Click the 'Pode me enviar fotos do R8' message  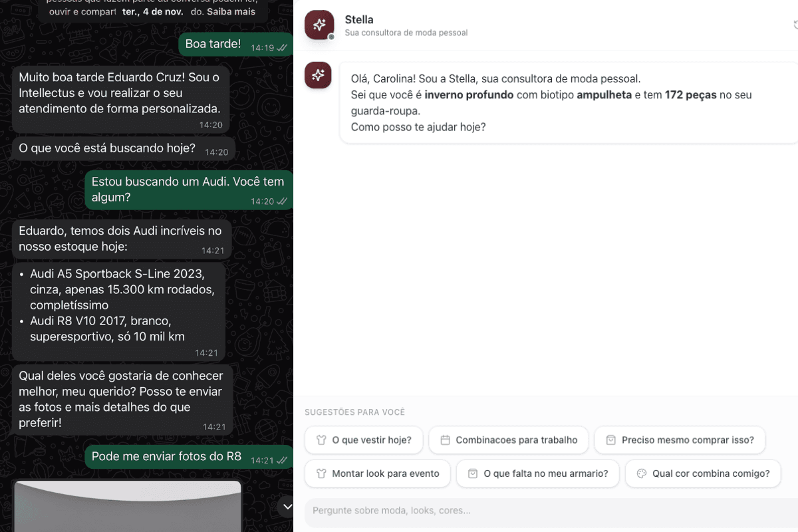pos(189,457)
